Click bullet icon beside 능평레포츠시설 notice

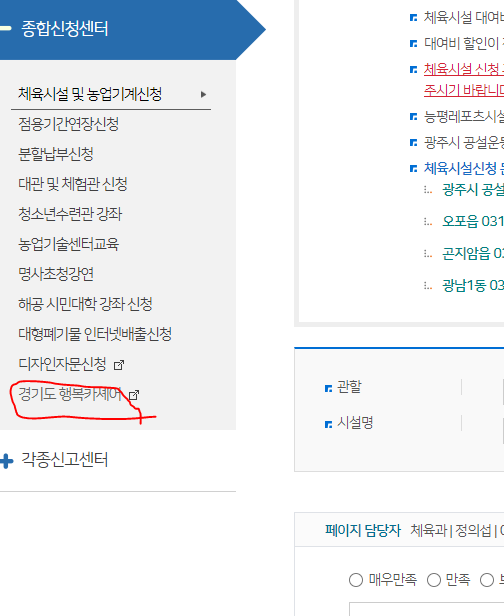click(x=413, y=116)
